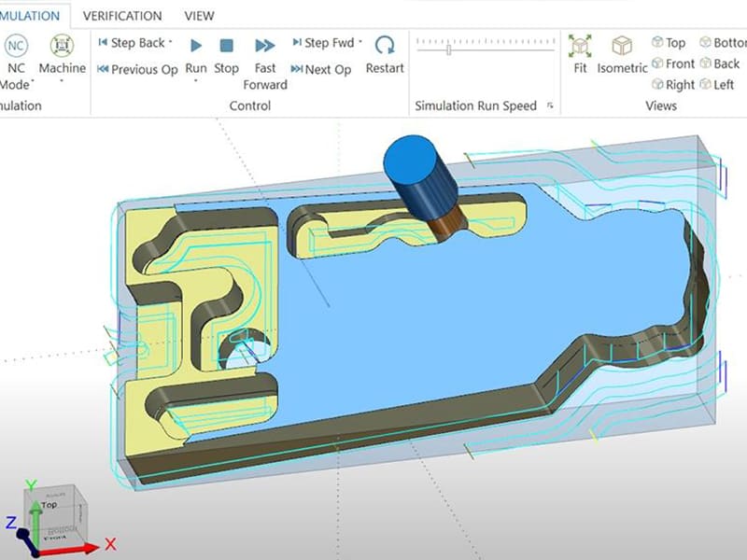Open the Step Fwd dropdown arrow
This screenshot has width=747, height=560.
click(360, 42)
